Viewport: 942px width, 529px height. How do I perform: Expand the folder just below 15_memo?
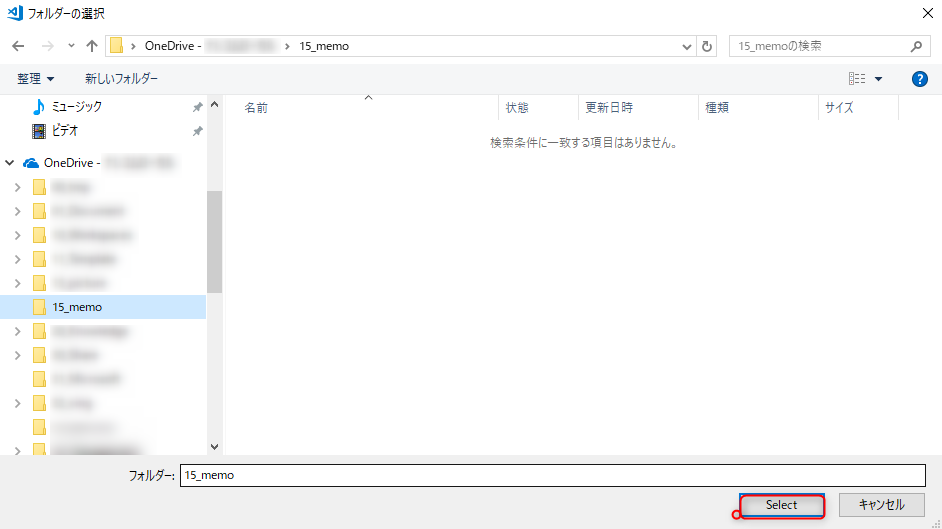point(17,331)
